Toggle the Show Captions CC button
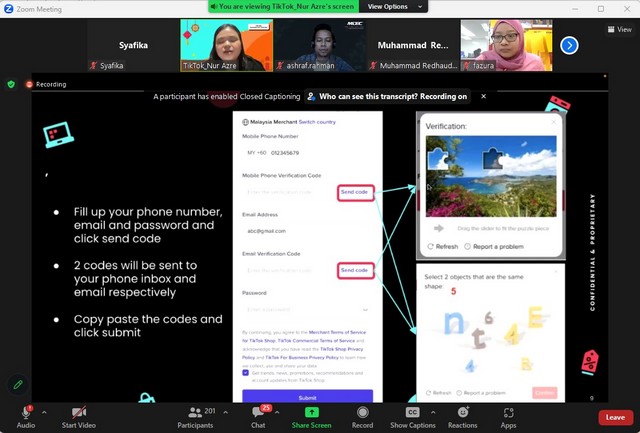640x433 pixels. tap(412, 412)
